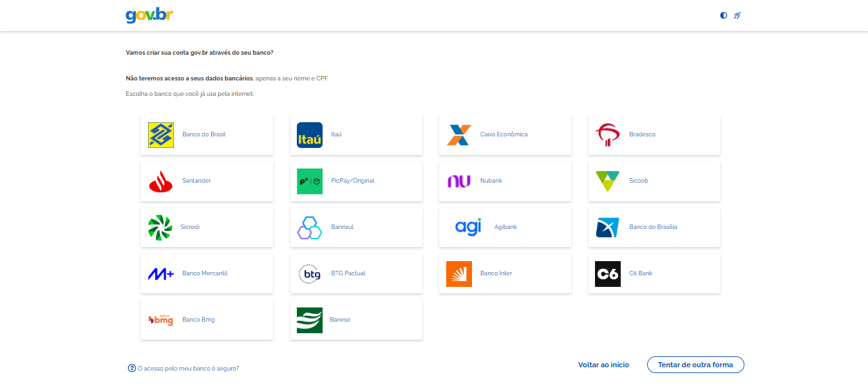Click the Banco do Brasil logo icon
Image resolution: width=868 pixels, height=384 pixels.
[160, 135]
